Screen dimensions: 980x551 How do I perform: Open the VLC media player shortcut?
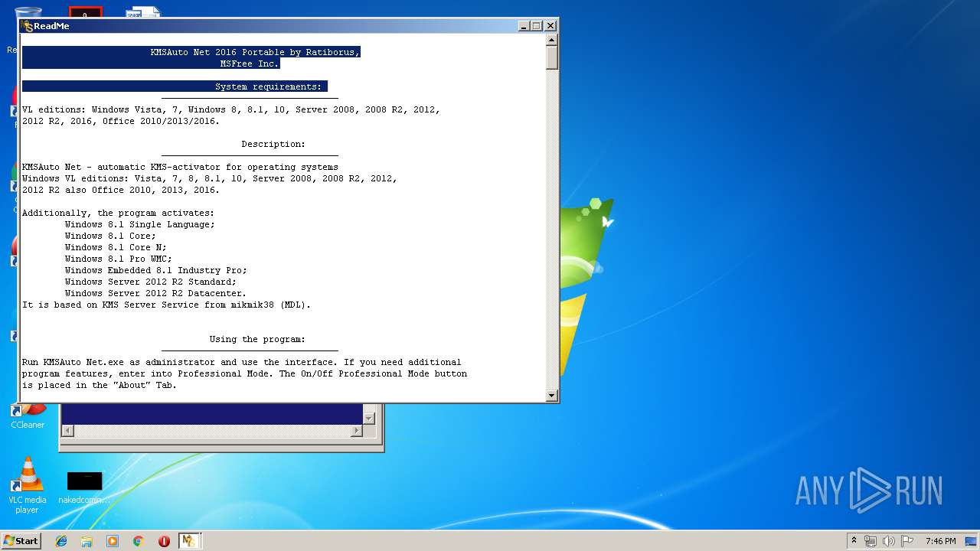pyautogui.click(x=28, y=485)
